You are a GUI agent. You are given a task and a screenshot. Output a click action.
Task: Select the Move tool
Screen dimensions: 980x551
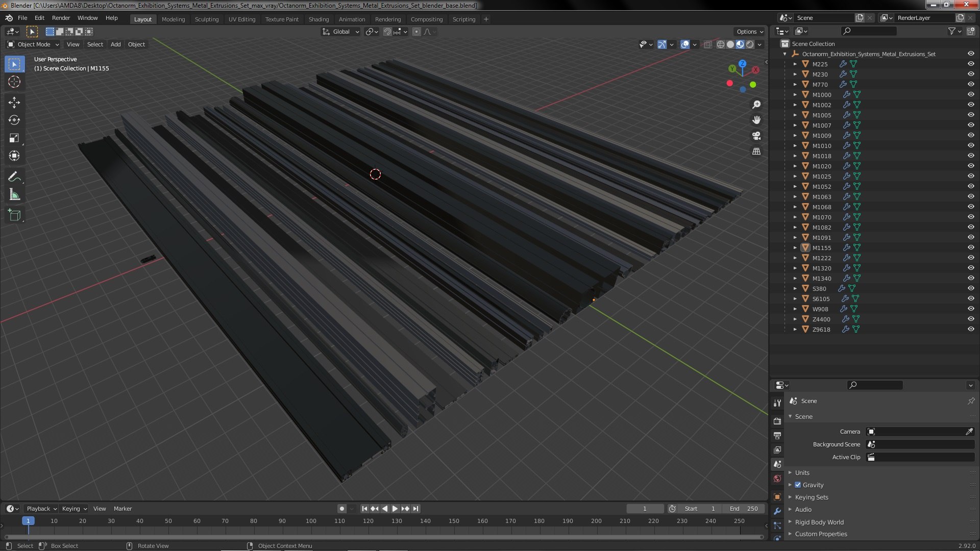click(14, 103)
